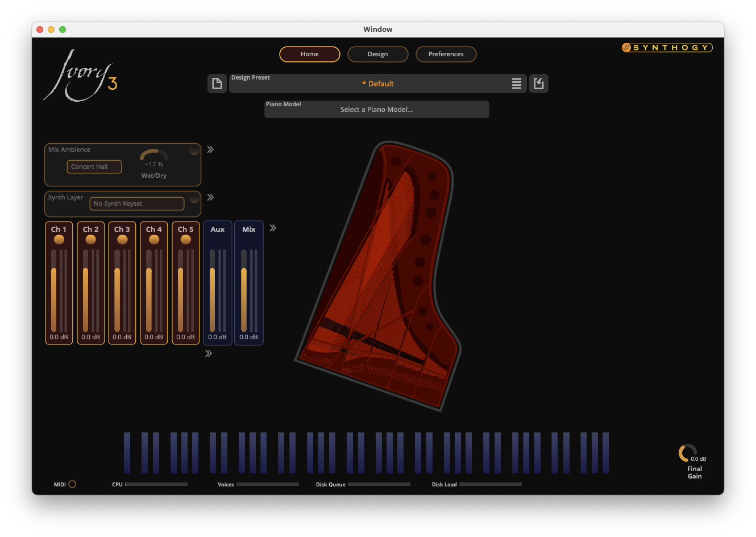
Task: Switch to the Design tab
Action: click(377, 54)
